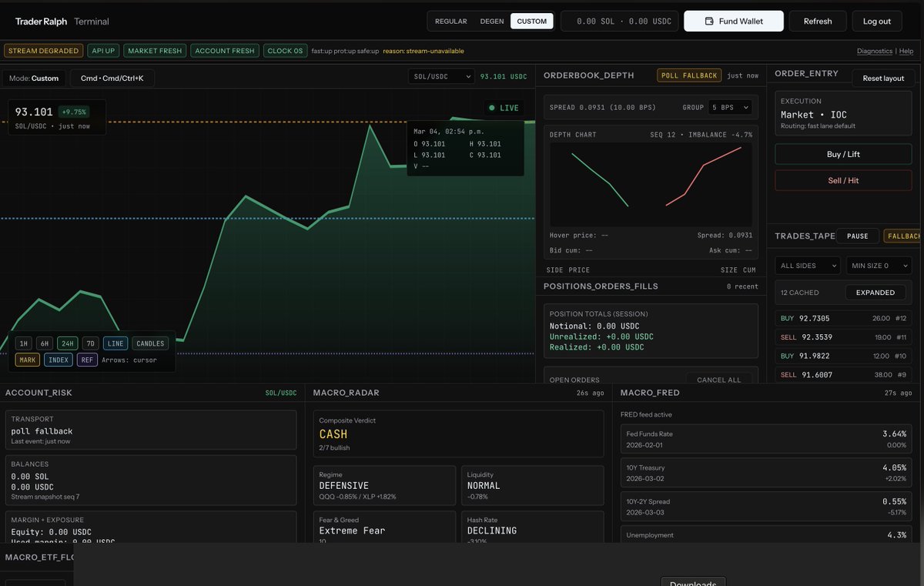Select SELL 91.6007 trade row
924x586 pixels.
pyautogui.click(x=843, y=374)
